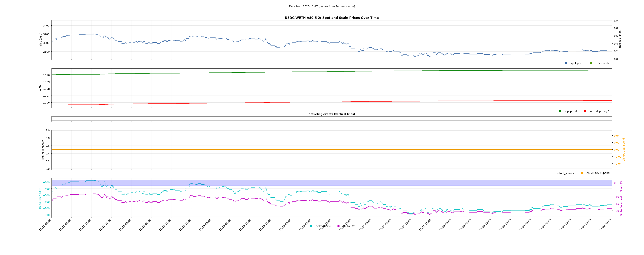Click the refuel_shares legend line sample
This screenshot has width=644, height=255.
552,173
